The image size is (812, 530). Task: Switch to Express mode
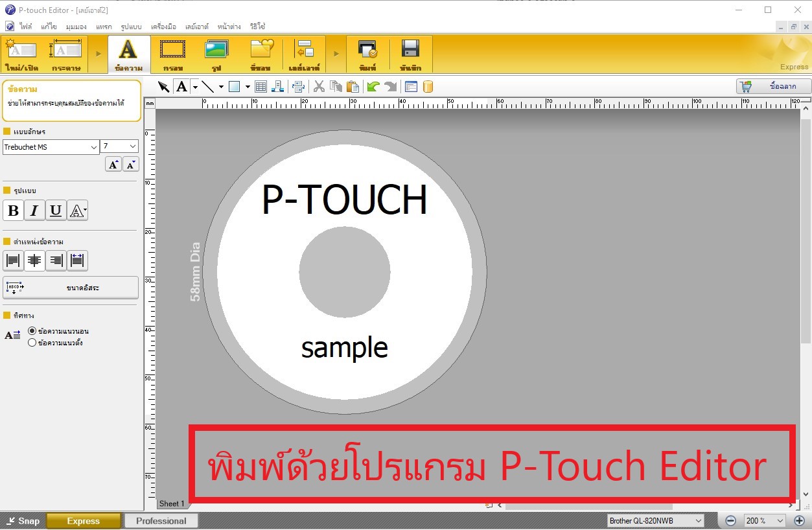coord(84,521)
